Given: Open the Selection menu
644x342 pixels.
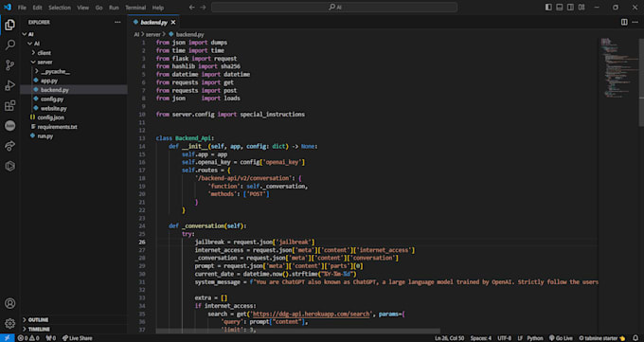Looking at the screenshot, I should pyautogui.click(x=60, y=8).
